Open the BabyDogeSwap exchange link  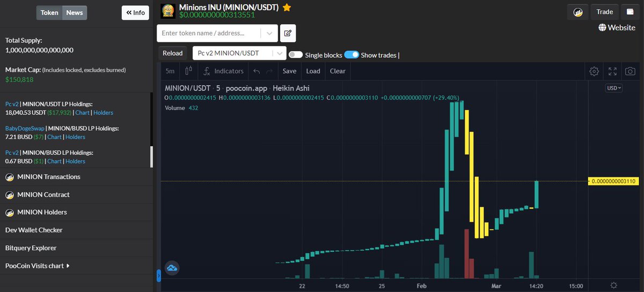coord(25,129)
